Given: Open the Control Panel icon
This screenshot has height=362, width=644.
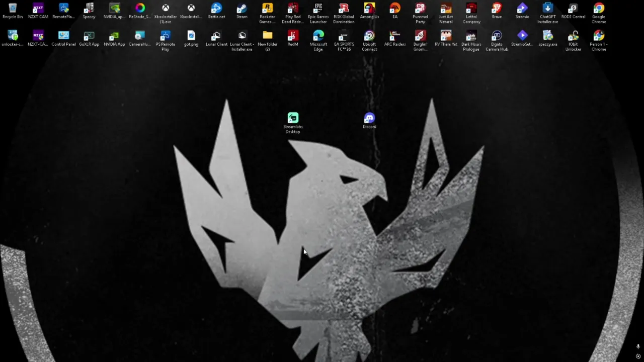Looking at the screenshot, I should pyautogui.click(x=64, y=39).
